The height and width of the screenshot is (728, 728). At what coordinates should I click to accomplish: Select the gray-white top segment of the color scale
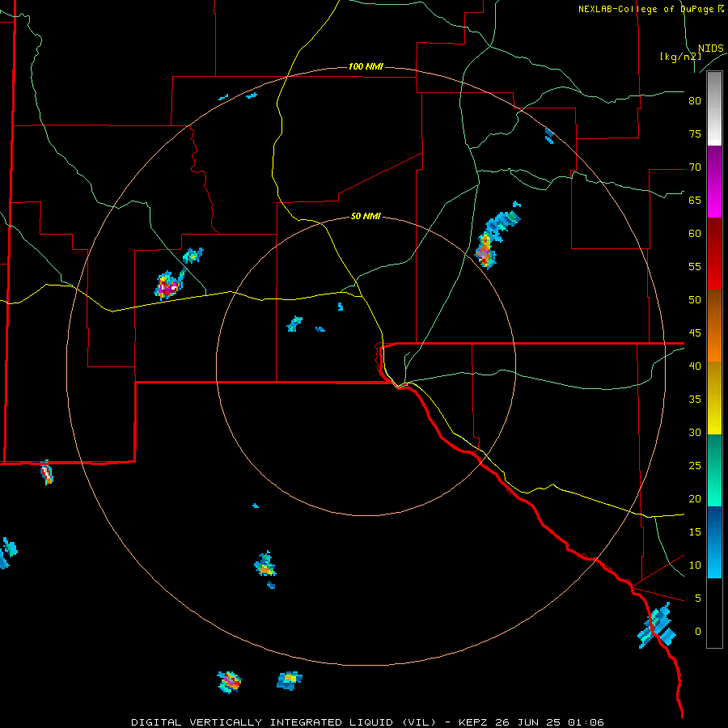click(x=714, y=108)
